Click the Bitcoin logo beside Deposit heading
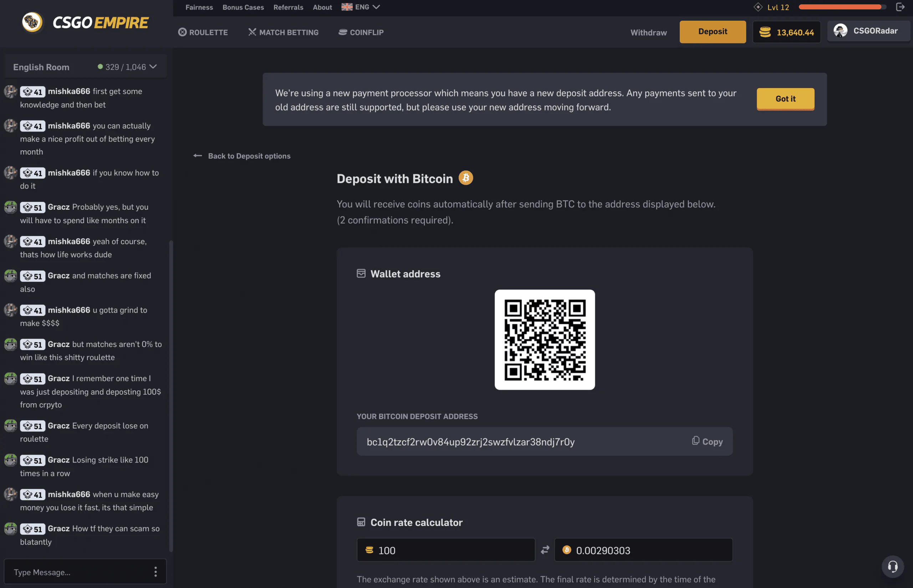Viewport: 913px width, 588px height. [x=465, y=178]
